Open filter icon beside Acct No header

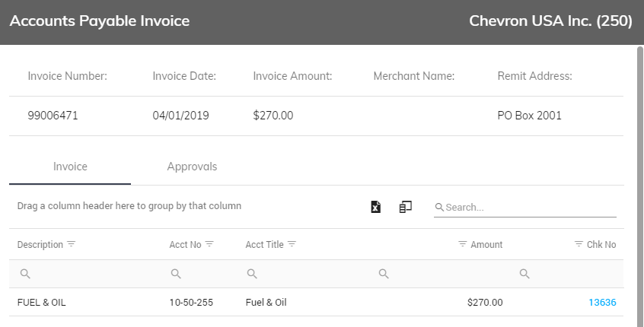[209, 244]
